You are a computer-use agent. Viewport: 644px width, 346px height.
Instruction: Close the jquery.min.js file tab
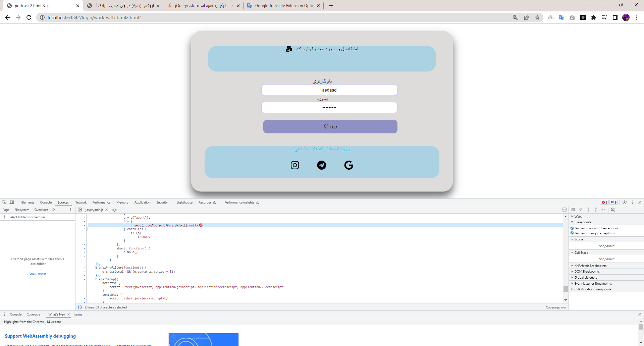(106, 210)
